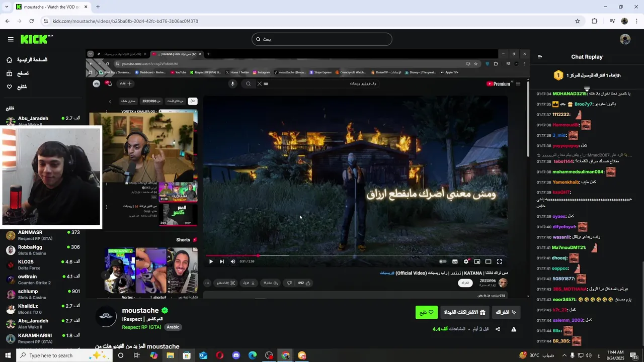Expand the chat gift leaderboard chevron
The image size is (644, 362).
point(587,88)
